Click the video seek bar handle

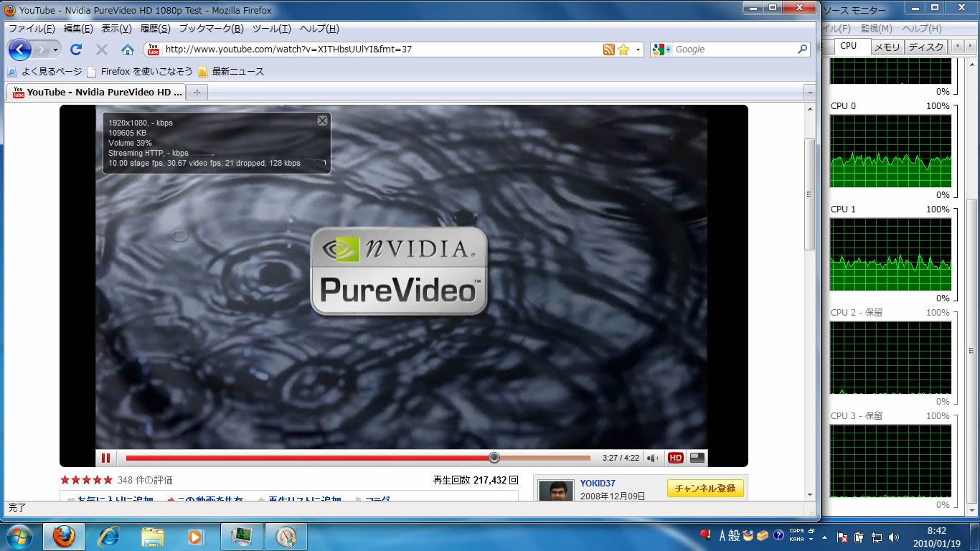point(494,458)
